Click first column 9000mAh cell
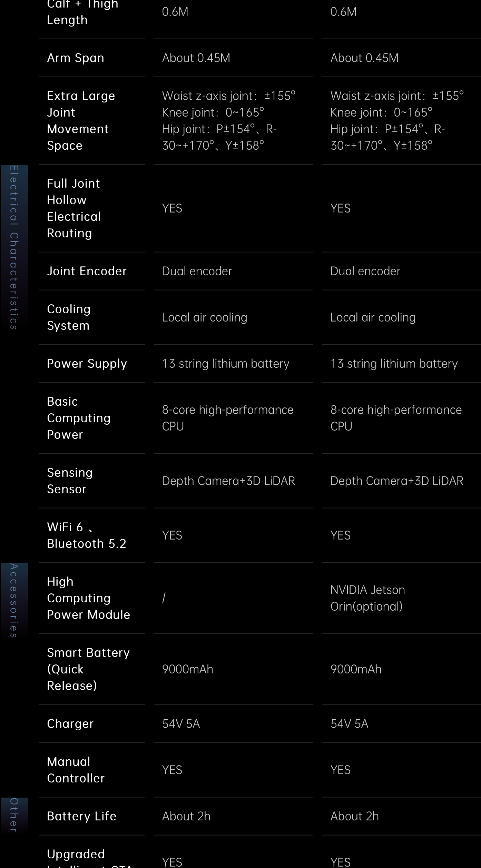This screenshot has width=481, height=868. pyautogui.click(x=188, y=669)
